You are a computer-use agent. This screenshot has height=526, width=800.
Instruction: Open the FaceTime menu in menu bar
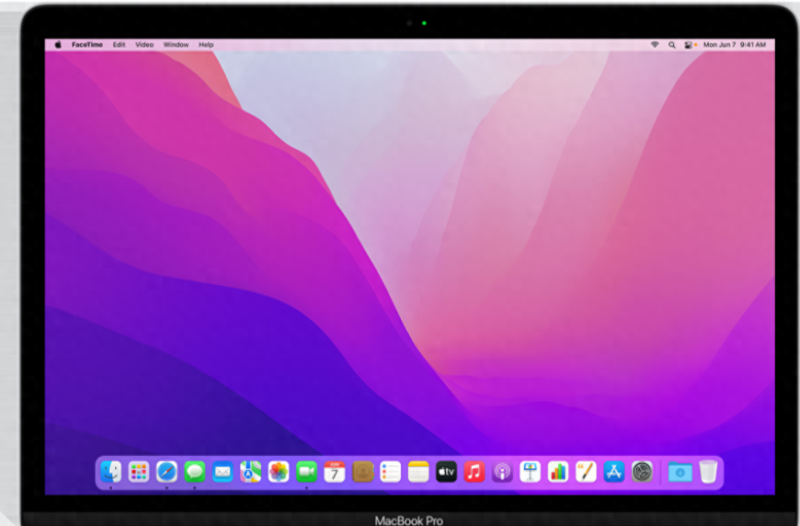[x=87, y=45]
